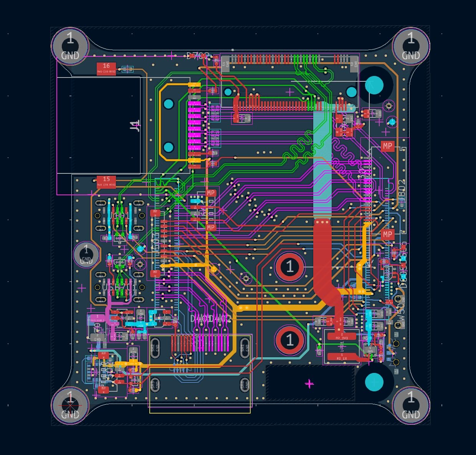The width and height of the screenshot is (476, 455).
Task: Click the bottom-left GND mounting hole
Action: pyautogui.click(x=70, y=405)
